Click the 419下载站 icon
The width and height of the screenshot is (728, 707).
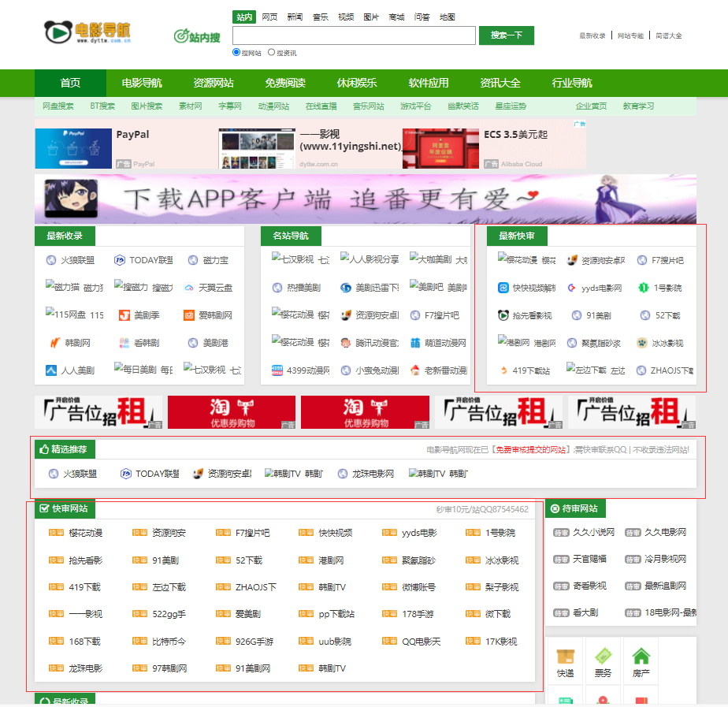coord(503,370)
